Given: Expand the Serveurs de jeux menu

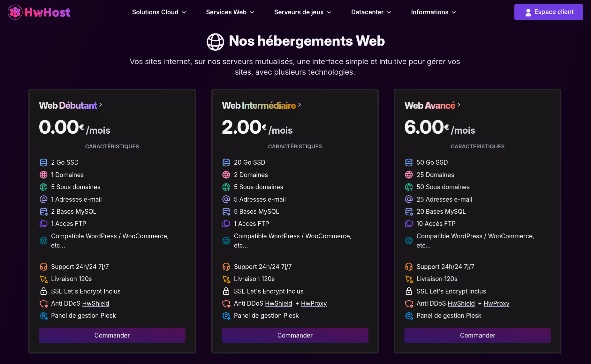Looking at the screenshot, I should 303,12.
